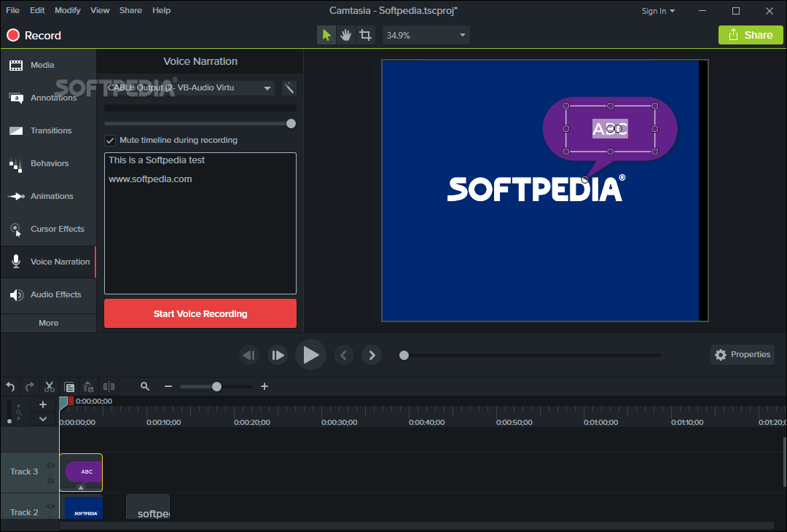Split the clip at playhead
Screen dimensions: 787x532
click(109, 387)
